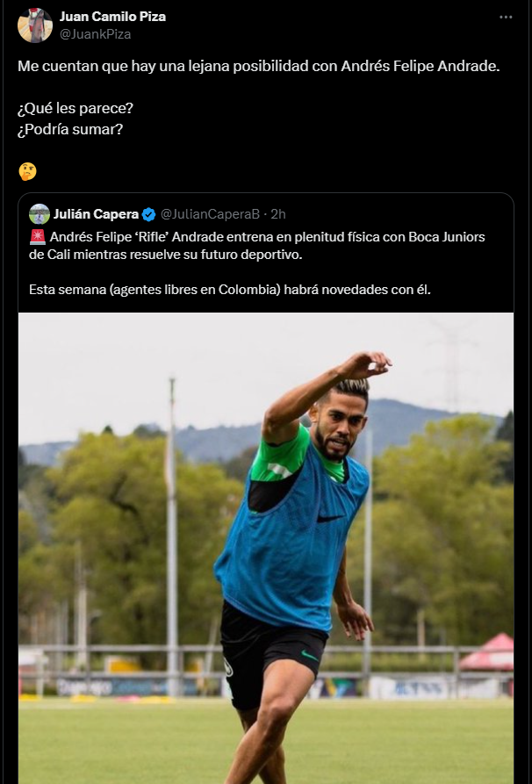Viewport: 532px width, 784px height.
Task: Click the quoted text about Boca Juniors de Cali
Action: click(257, 246)
